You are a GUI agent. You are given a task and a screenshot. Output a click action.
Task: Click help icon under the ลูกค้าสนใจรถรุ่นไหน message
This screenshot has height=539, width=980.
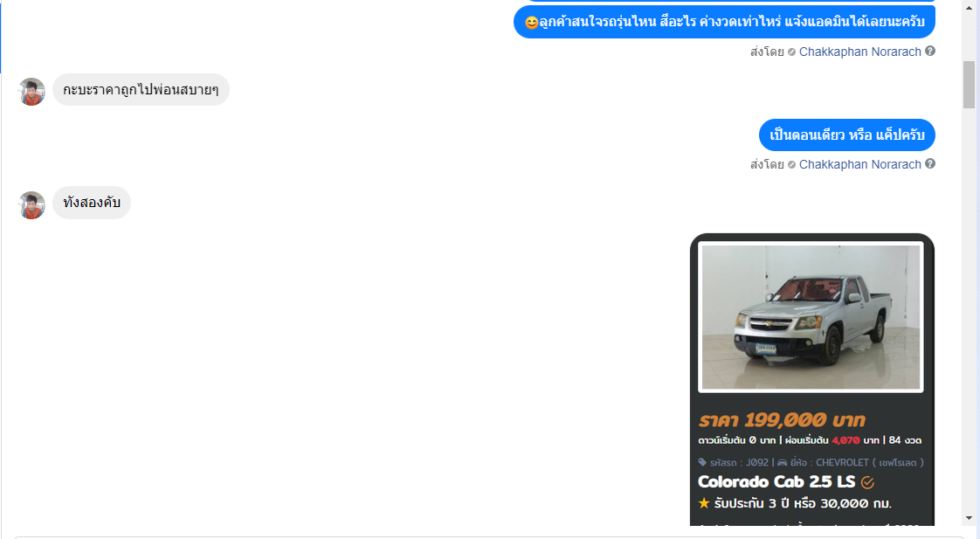click(930, 52)
